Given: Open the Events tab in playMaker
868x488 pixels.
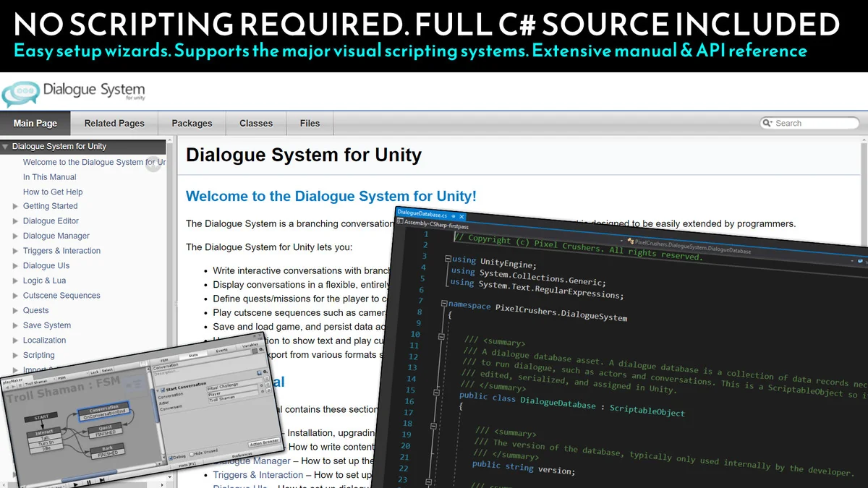Looking at the screenshot, I should (x=222, y=350).
